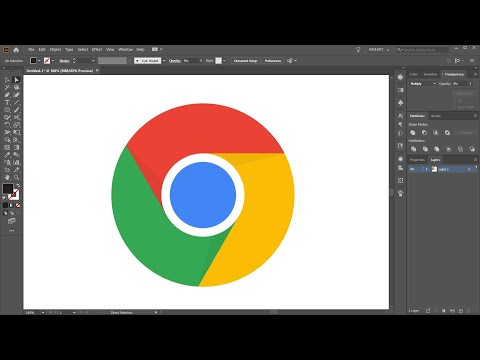Screen dimensions: 480x360
Task: Expand the control bar opacity arrow
Action: pos(201,61)
